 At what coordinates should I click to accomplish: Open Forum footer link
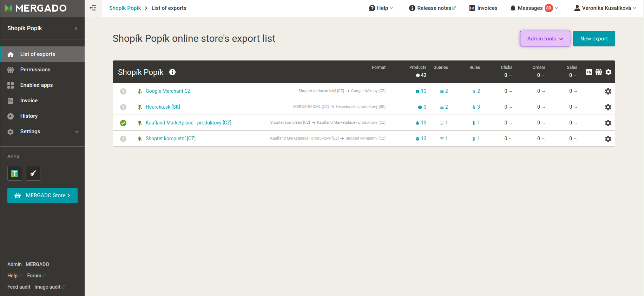pos(36,276)
